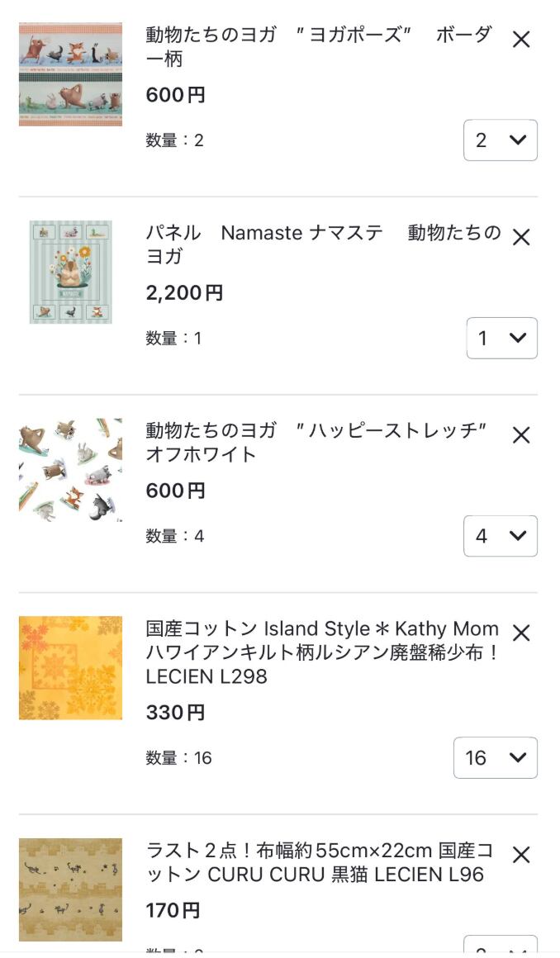
Task: Change quantity of ハッピーストレッチ from 4
Action: (500, 536)
